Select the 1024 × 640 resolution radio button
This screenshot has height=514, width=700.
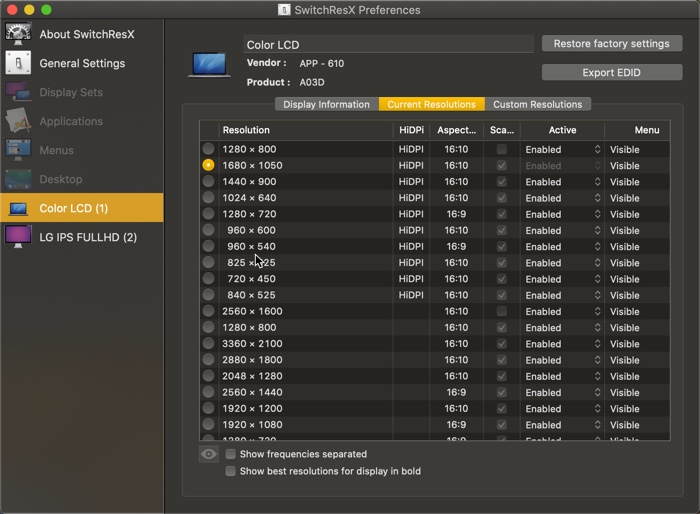(x=208, y=197)
